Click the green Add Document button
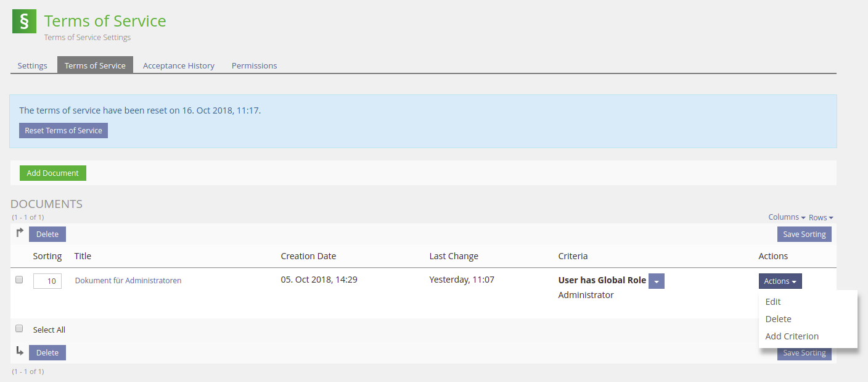This screenshot has width=868, height=382. 53,173
